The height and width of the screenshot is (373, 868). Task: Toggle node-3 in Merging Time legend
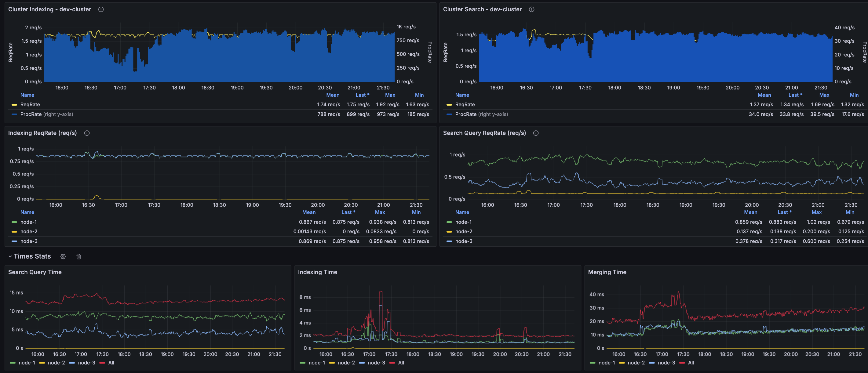point(666,363)
